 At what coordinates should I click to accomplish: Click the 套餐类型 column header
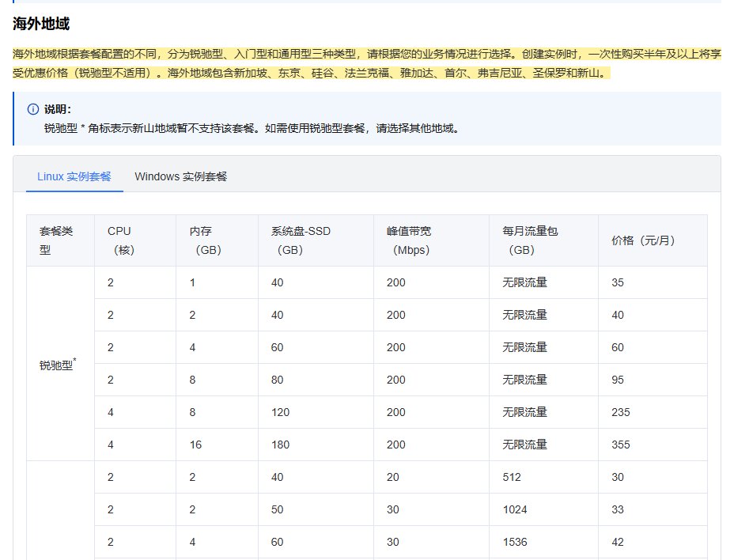click(60, 240)
